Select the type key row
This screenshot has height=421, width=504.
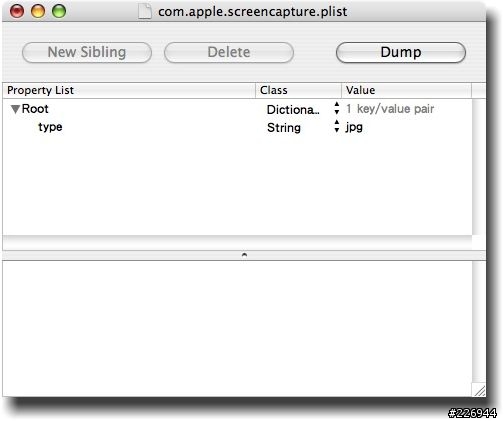pyautogui.click(x=237, y=127)
